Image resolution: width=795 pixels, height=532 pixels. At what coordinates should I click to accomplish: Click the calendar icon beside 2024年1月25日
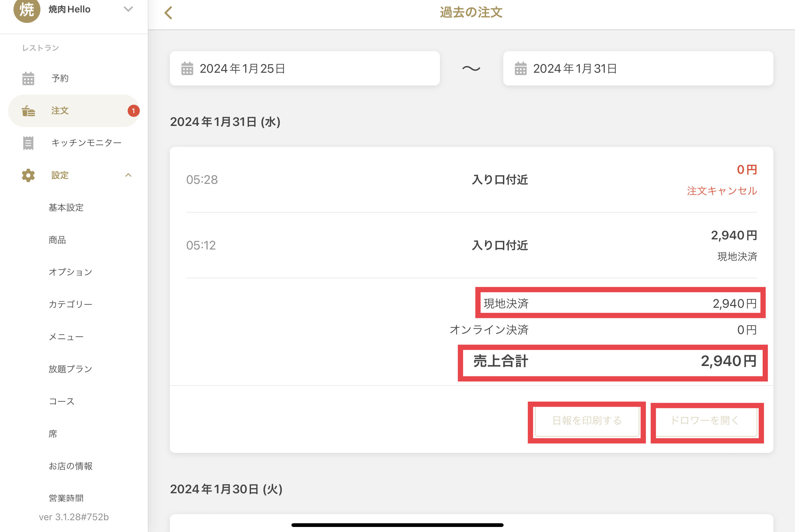pos(187,69)
